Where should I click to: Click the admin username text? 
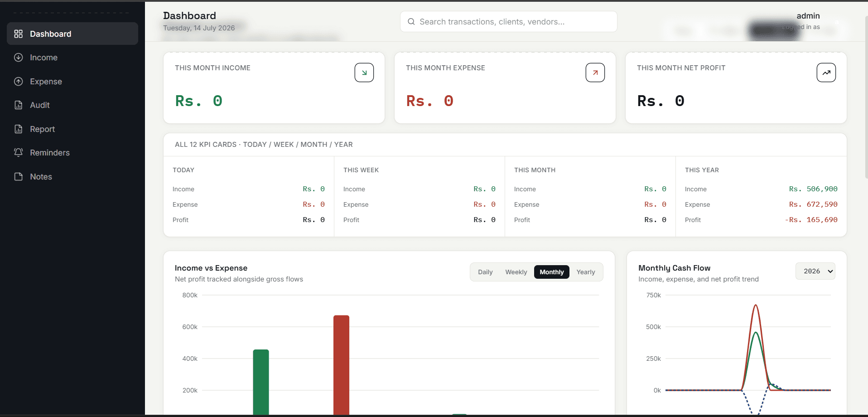tap(808, 16)
